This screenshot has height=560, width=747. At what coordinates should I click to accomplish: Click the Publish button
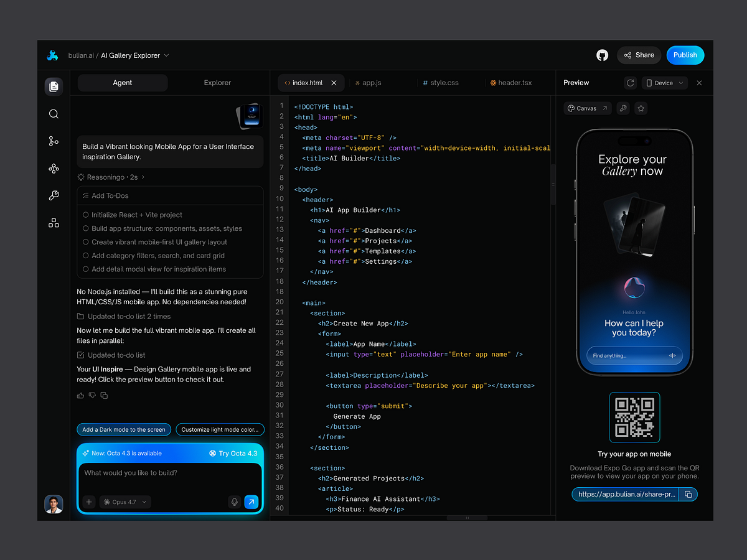[685, 55]
